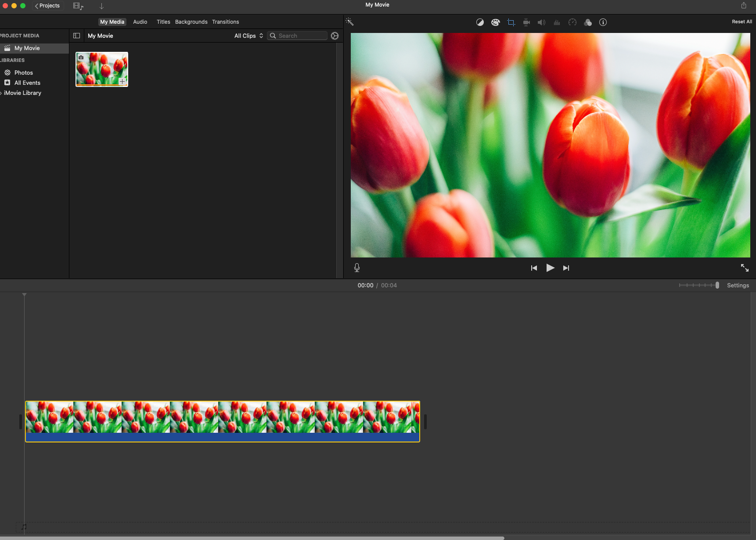Open Noise Reduction and Equalizer tool

(557, 22)
